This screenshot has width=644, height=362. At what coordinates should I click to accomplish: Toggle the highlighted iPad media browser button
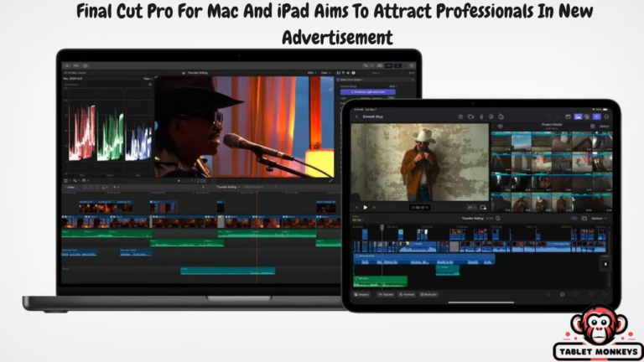click(x=578, y=117)
